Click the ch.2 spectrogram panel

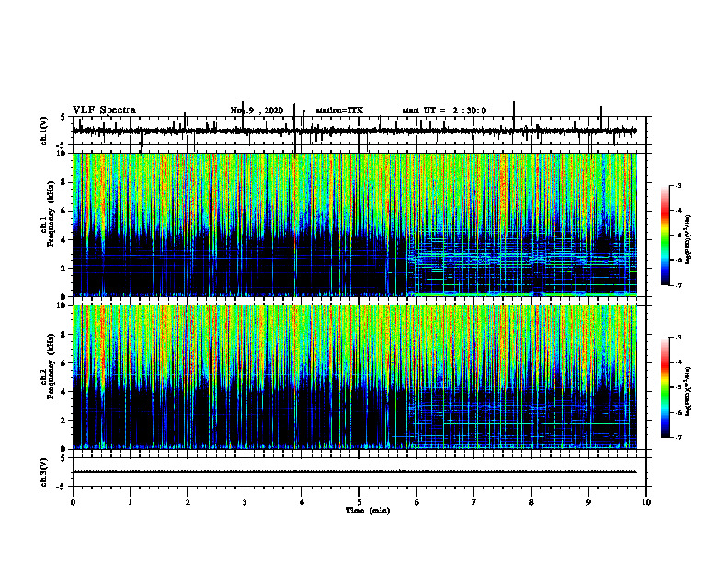click(355, 377)
